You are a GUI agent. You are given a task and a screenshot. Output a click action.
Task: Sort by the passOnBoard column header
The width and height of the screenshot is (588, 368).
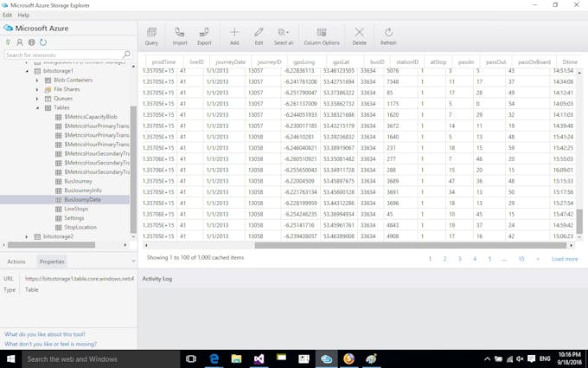tap(534, 62)
